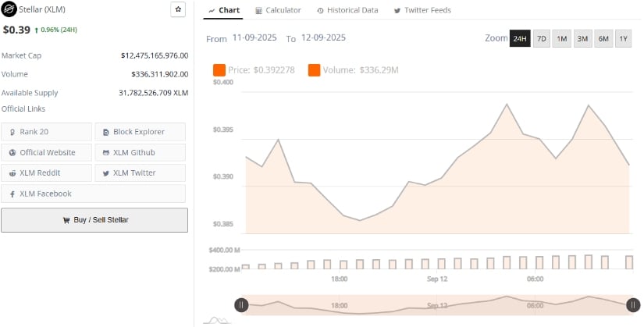Click the 06:00 axis label under the volume bars
Viewport: 644px width, 327px height.
535,279
